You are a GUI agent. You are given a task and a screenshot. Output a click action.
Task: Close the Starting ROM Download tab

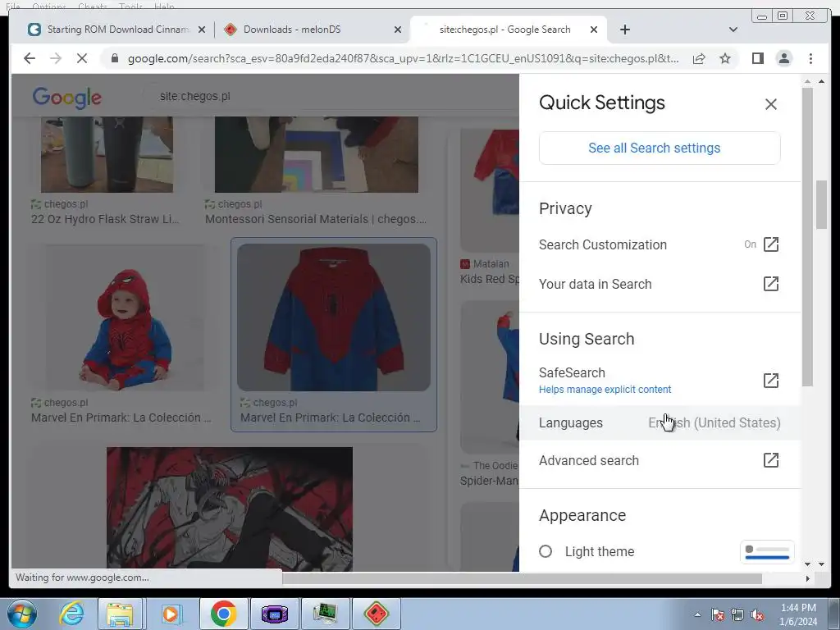202,30
